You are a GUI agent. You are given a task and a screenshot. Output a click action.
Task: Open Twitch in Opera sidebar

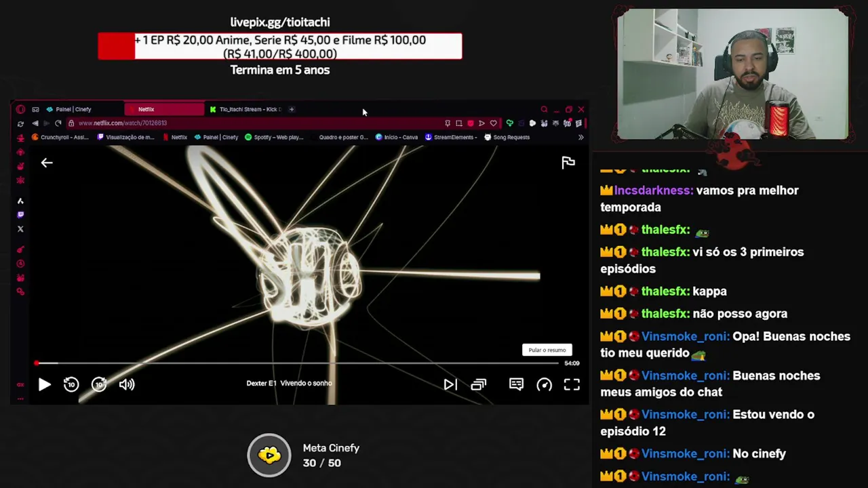(20, 215)
